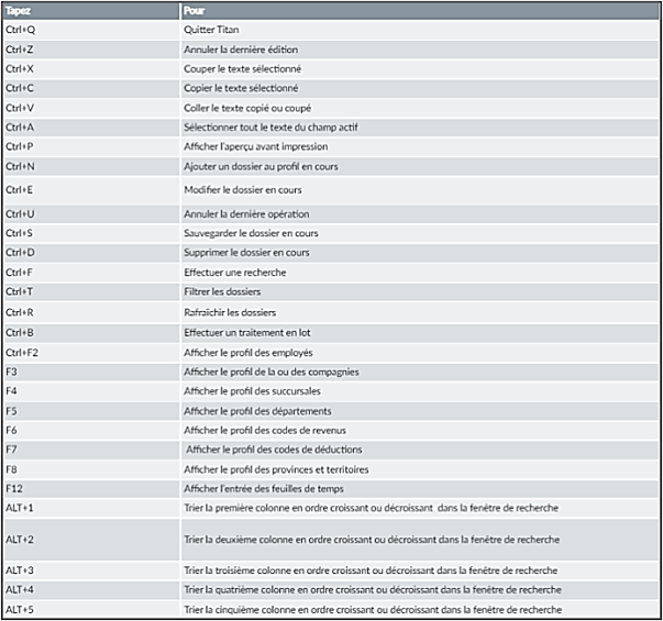
Task: Click 'Effectuer une recherche' text
Action: 235,273
